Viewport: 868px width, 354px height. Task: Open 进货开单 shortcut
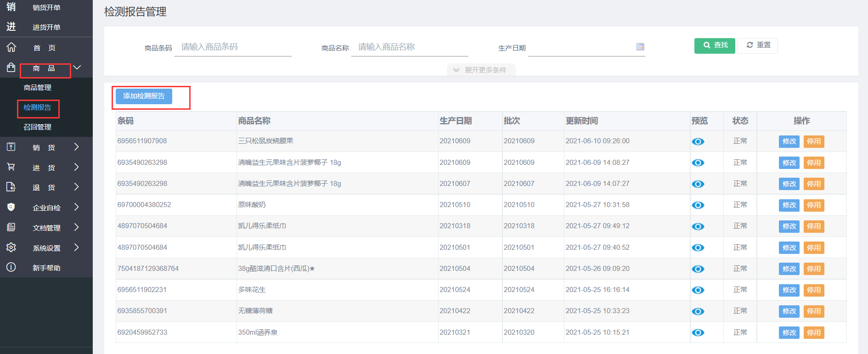click(46, 27)
